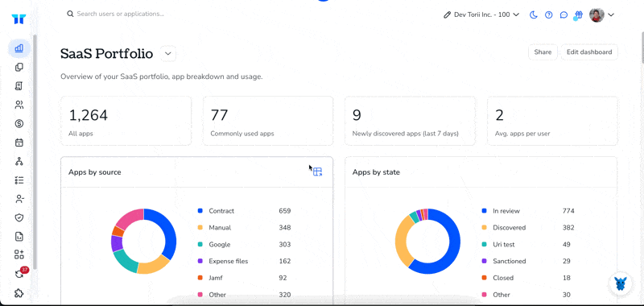Open the blue mascot chat widget
The image size is (644, 306).
coord(621,283)
